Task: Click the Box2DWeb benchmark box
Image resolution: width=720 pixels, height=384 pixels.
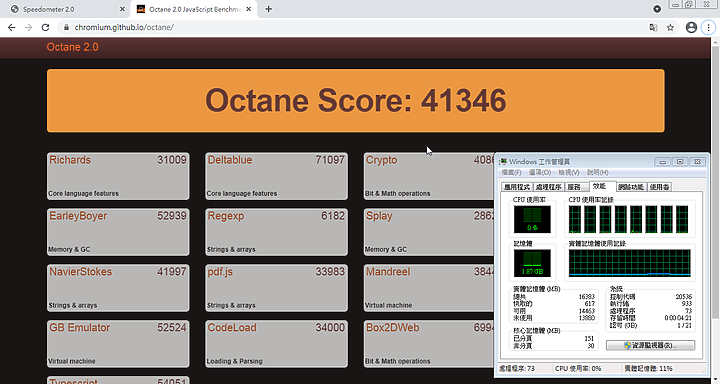Action: 429,344
